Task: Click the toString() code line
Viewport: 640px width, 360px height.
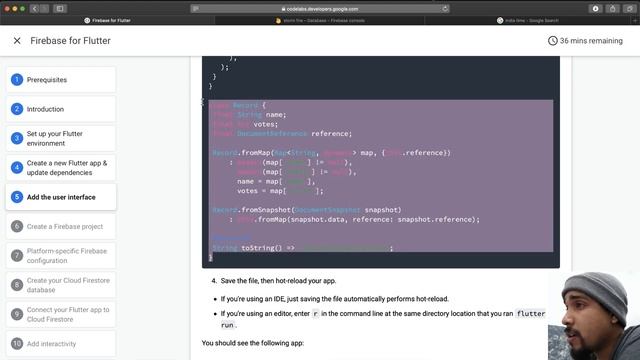Action: 302,248
